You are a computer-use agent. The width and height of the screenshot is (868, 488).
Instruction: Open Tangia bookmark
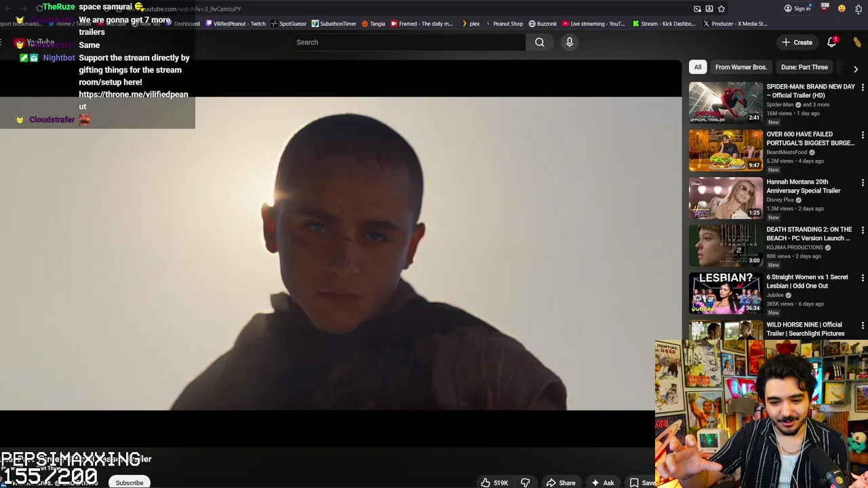pyautogui.click(x=373, y=24)
